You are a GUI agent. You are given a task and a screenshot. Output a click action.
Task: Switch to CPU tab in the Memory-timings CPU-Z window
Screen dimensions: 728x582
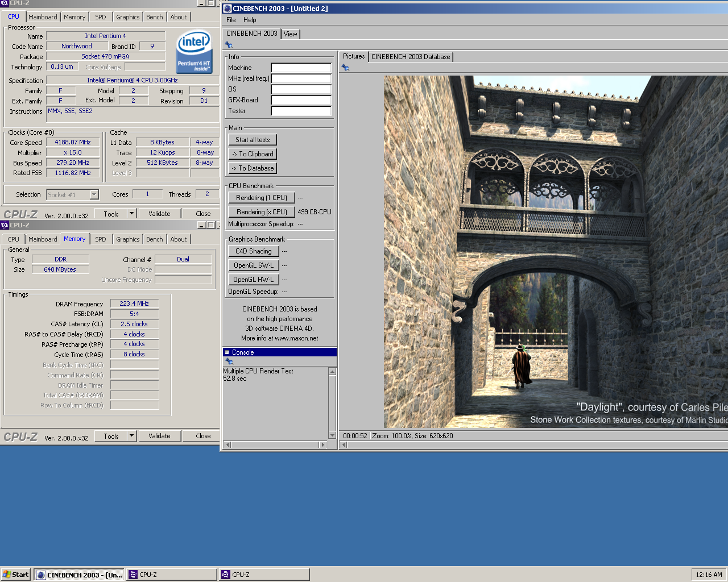[x=14, y=239]
